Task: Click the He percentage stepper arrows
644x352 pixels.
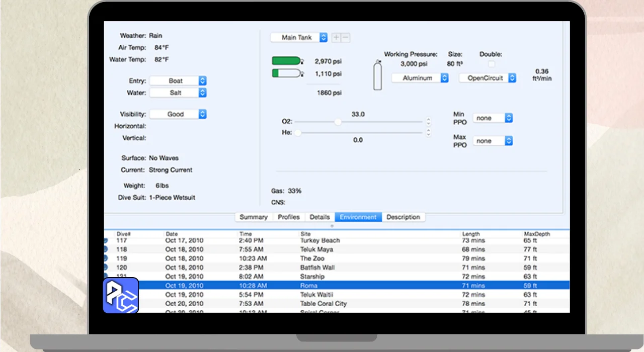Action: point(428,133)
